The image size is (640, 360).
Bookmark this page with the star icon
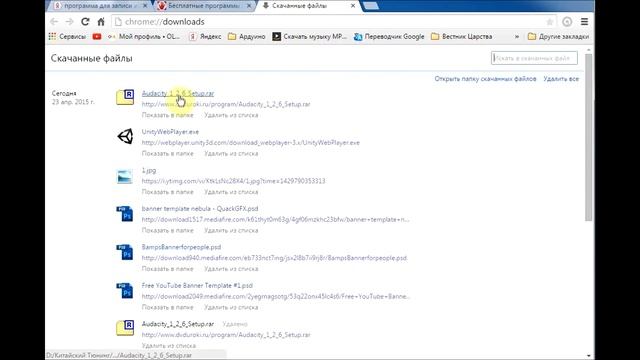(549, 22)
